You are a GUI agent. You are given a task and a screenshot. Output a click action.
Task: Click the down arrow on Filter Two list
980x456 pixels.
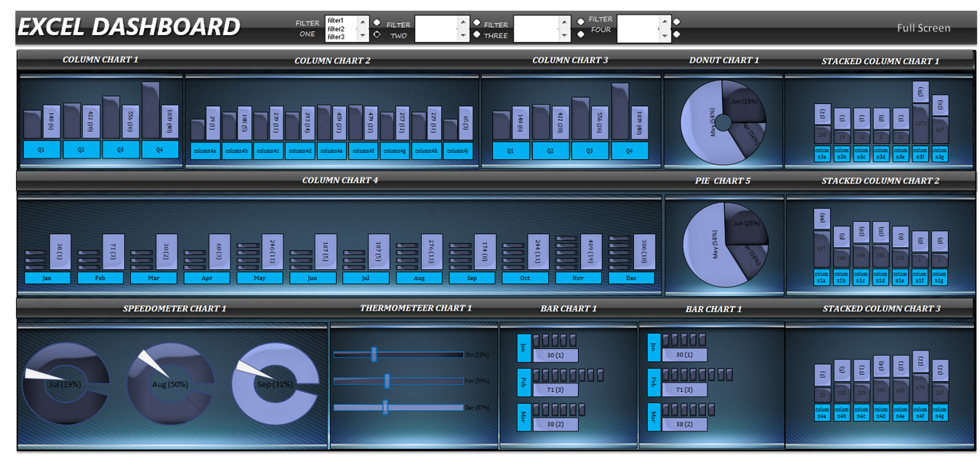click(463, 35)
